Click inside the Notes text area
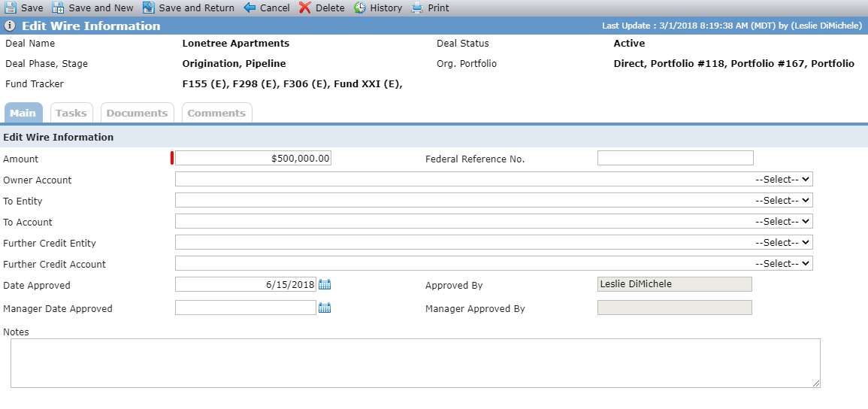The image size is (868, 409). point(415,363)
